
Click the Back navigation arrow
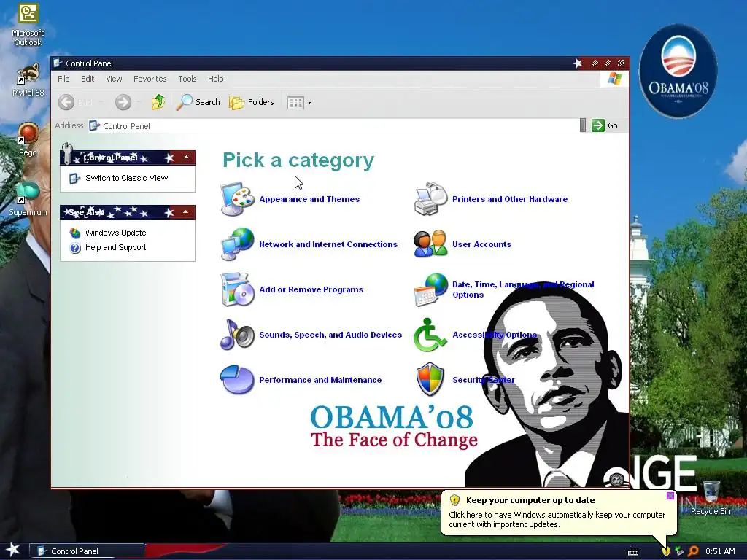coord(66,102)
